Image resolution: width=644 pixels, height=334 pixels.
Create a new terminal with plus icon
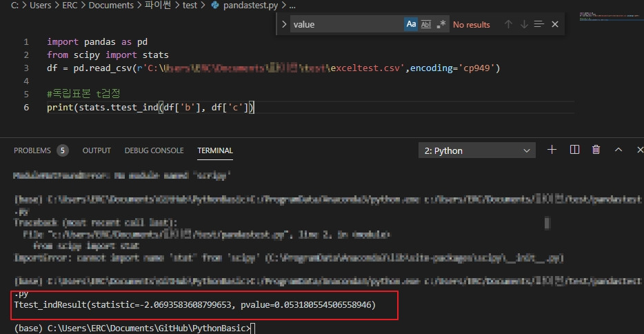tap(552, 150)
